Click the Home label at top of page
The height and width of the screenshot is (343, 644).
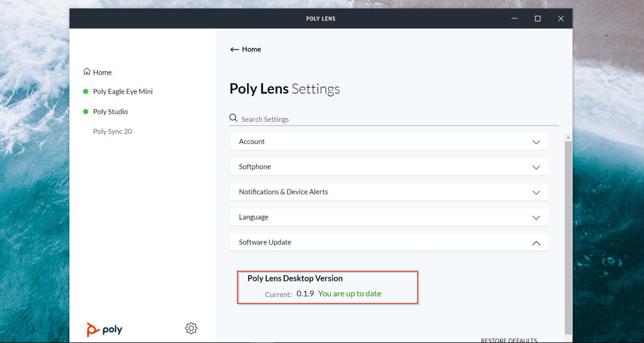(x=252, y=49)
